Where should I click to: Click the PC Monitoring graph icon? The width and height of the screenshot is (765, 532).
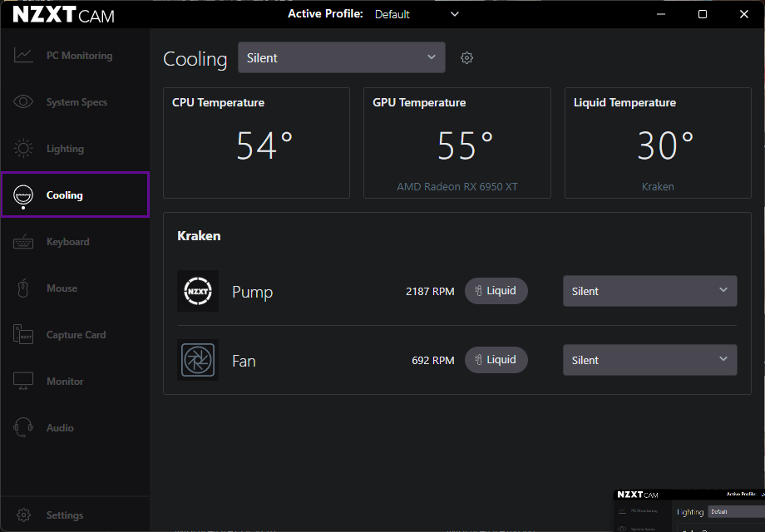(23, 55)
